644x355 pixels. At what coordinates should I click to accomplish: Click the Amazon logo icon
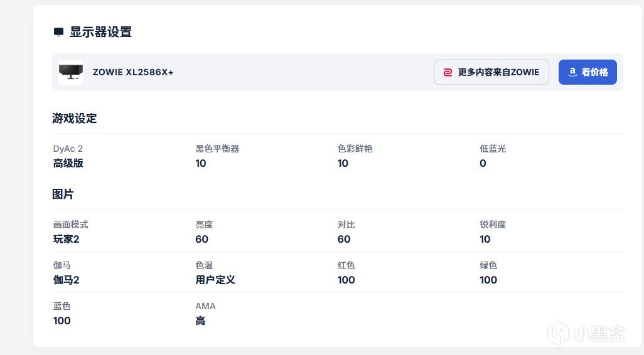click(572, 72)
